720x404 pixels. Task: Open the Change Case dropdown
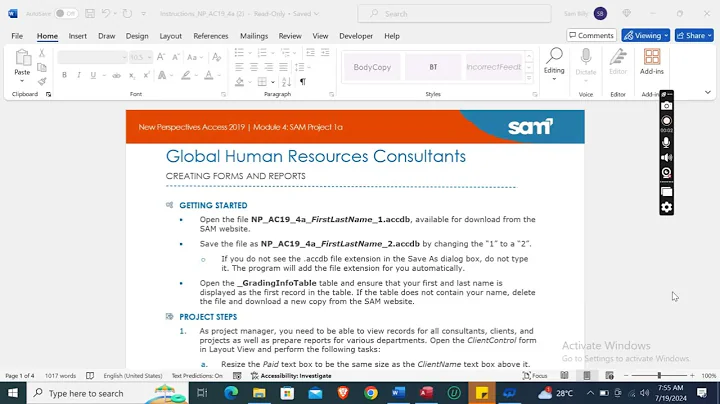click(x=195, y=57)
